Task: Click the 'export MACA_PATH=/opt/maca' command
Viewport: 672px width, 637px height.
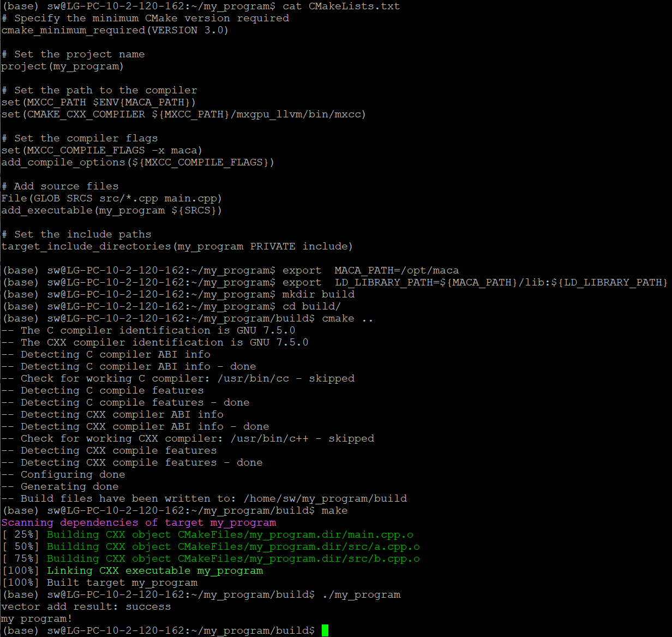Action: pos(370,270)
